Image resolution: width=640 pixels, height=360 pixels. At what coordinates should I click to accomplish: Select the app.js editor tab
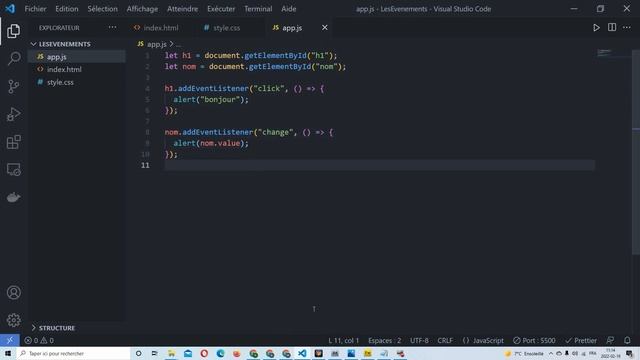point(292,28)
